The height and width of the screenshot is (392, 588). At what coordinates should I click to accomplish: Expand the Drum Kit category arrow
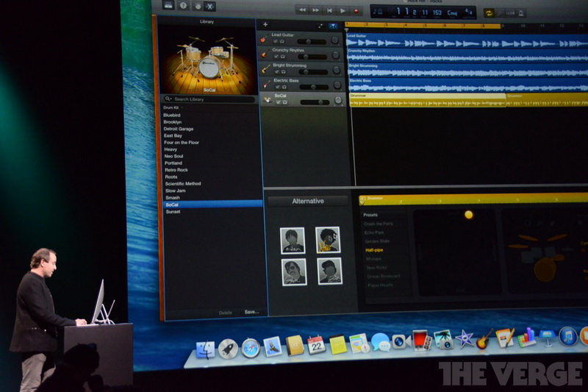click(x=182, y=107)
